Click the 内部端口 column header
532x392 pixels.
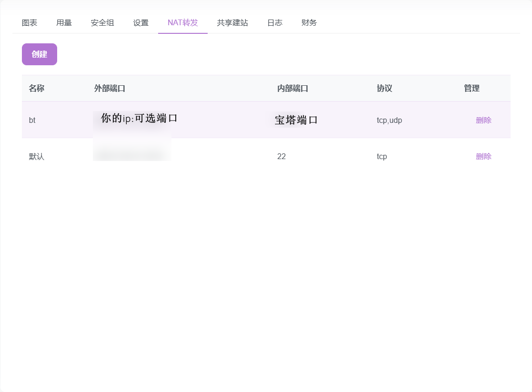click(x=293, y=88)
